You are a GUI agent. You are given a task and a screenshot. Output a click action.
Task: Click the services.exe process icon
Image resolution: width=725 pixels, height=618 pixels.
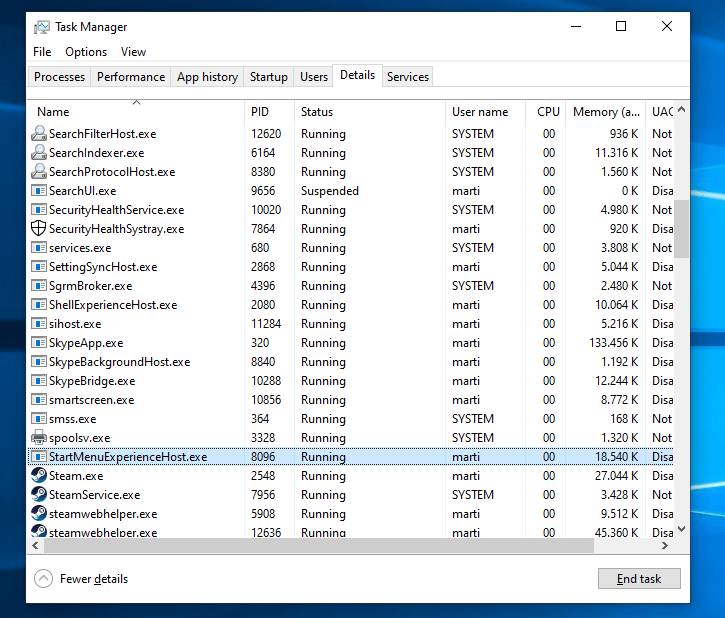pyautogui.click(x=39, y=248)
